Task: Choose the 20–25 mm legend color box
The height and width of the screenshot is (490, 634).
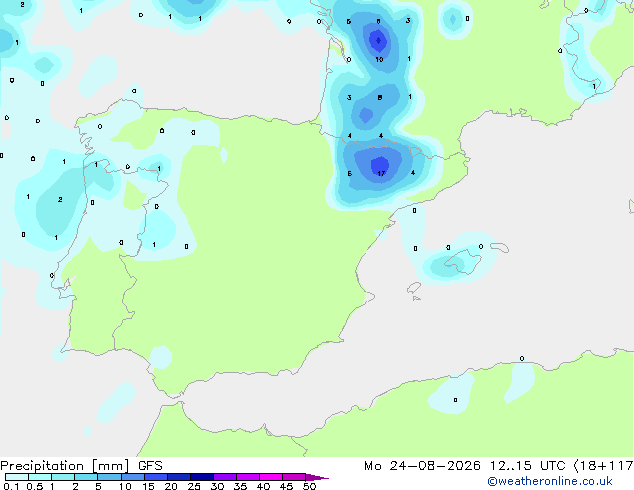Action: point(179,477)
